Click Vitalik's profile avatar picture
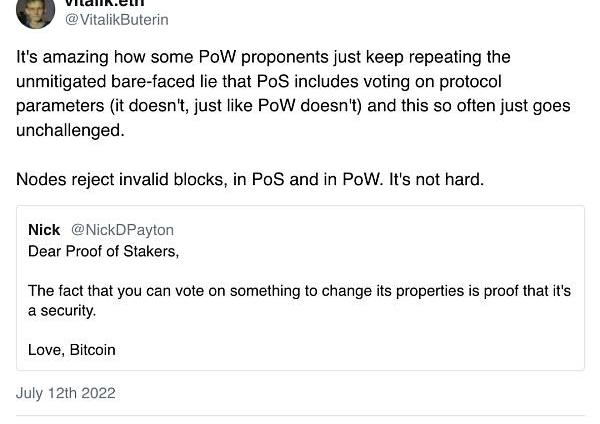 click(35, 12)
